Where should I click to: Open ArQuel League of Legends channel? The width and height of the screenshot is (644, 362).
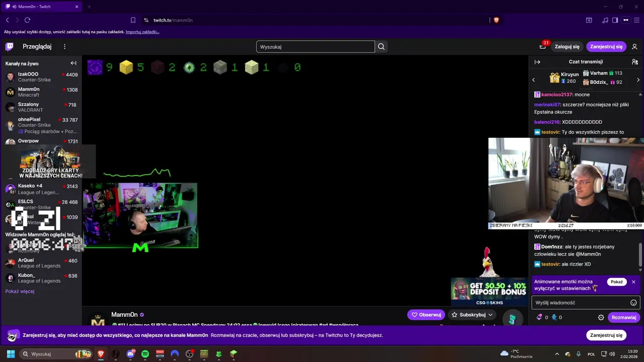pyautogui.click(x=41, y=263)
